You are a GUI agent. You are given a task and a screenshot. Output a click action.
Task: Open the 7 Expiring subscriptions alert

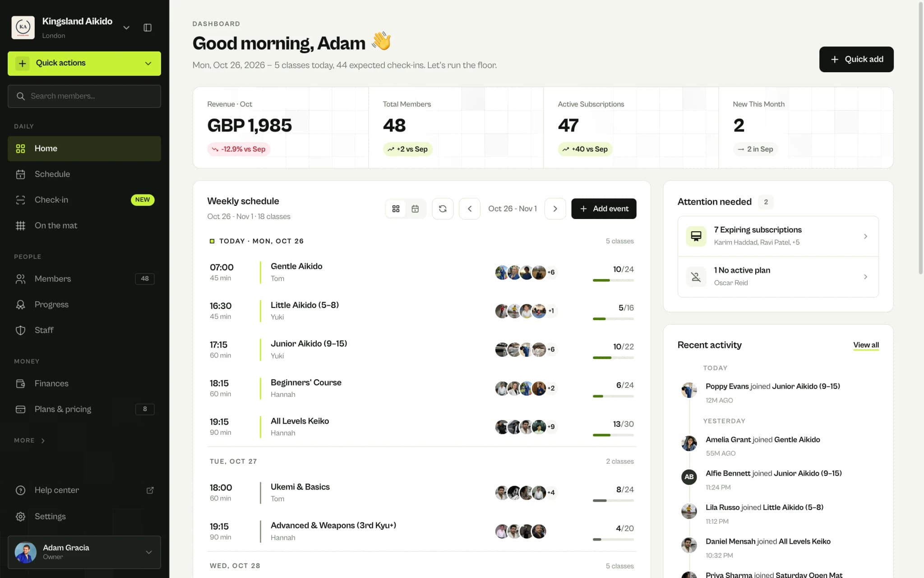click(778, 236)
